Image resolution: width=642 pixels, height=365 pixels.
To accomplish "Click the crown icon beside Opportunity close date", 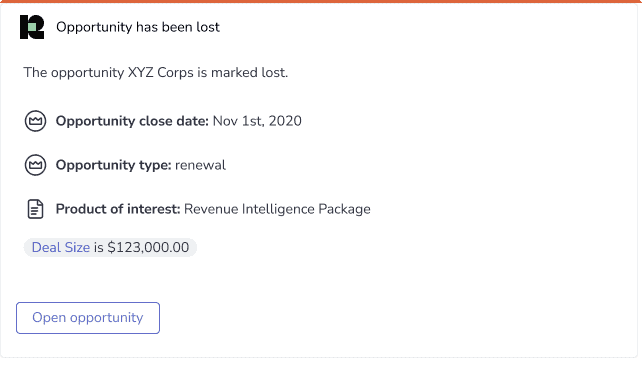I will 36,121.
